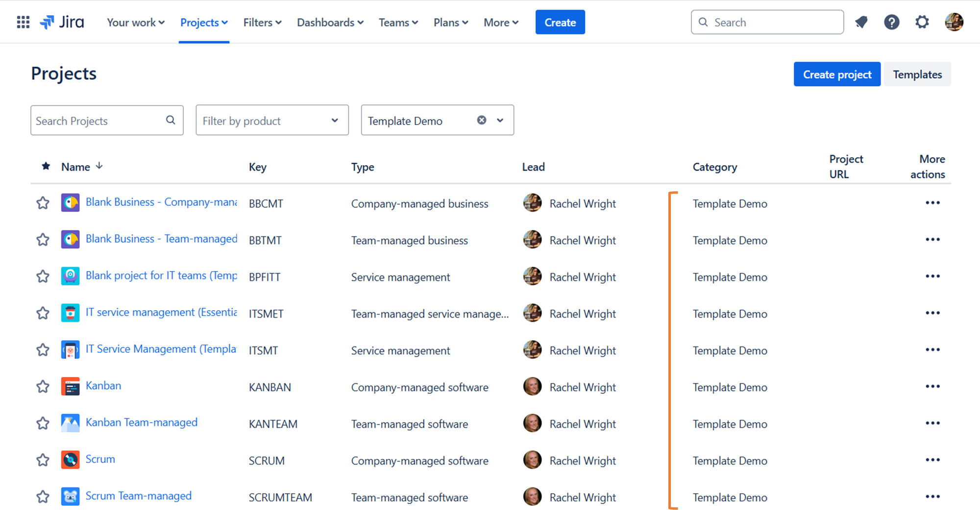
Task: Open the Projects menu
Action: [x=203, y=22]
